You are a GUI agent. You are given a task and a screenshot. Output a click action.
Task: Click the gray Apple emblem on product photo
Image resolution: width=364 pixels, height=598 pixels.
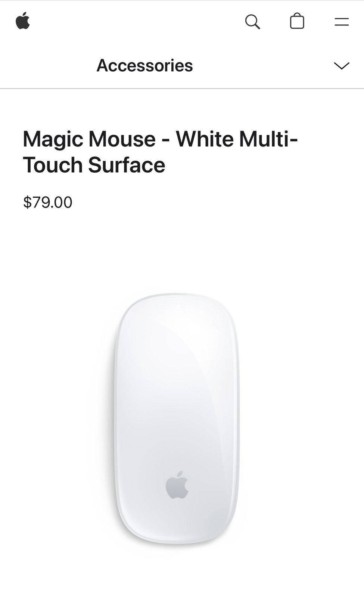point(177,485)
